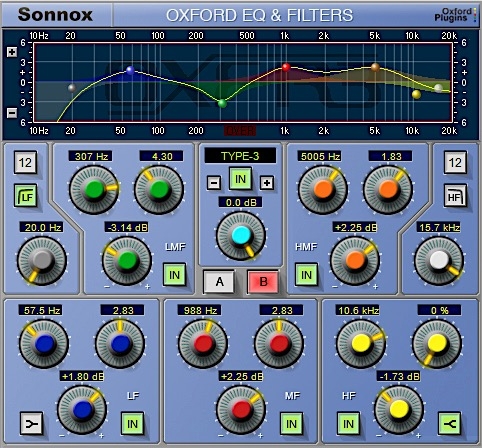This screenshot has height=448, width=482.
Task: Toggle the LMF band IN button
Action: tap(174, 275)
